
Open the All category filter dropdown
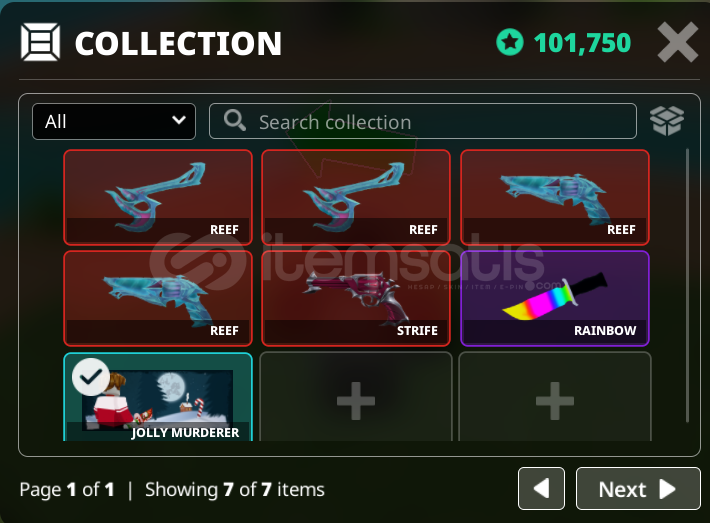[114, 121]
